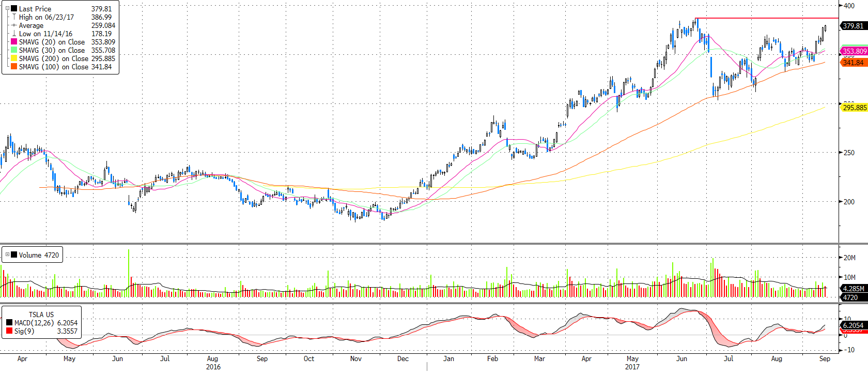The image size is (868, 374).
Task: Click the 4.285M volume average axis tag
Action: click(853, 289)
